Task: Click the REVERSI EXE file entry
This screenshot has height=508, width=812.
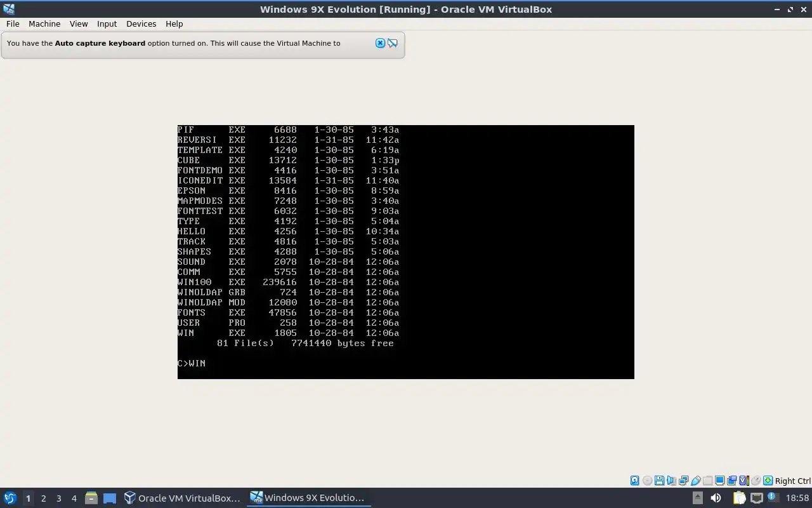Action: (x=288, y=140)
